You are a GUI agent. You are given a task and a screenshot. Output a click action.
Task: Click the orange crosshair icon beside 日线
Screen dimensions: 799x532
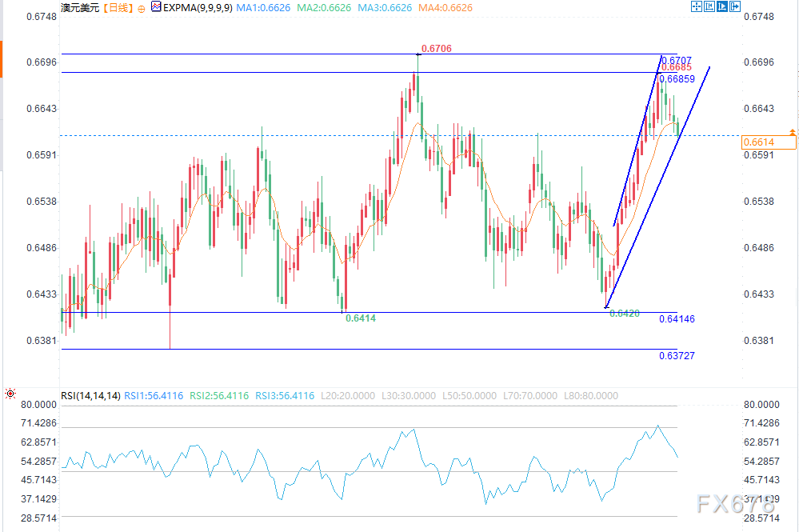coord(141,7)
